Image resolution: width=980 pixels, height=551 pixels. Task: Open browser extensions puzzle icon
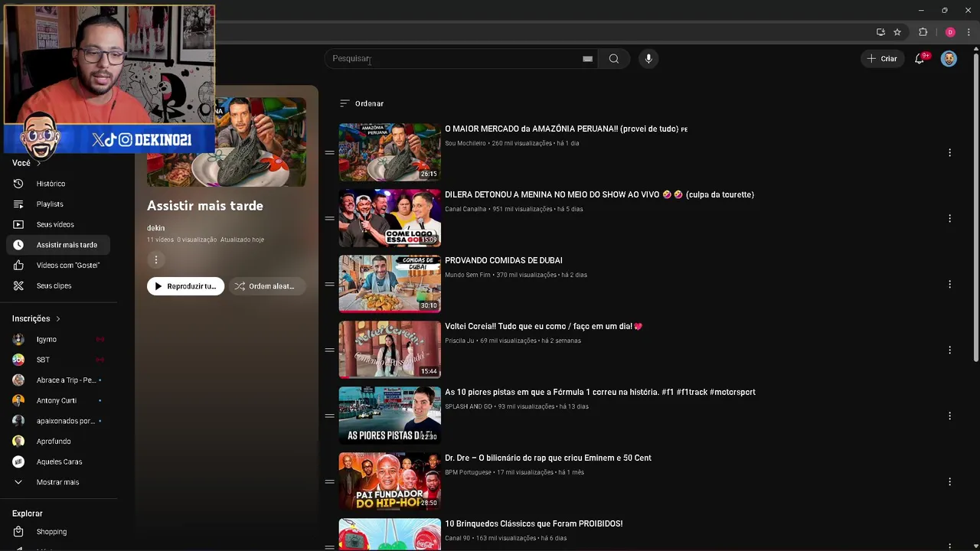pos(923,32)
